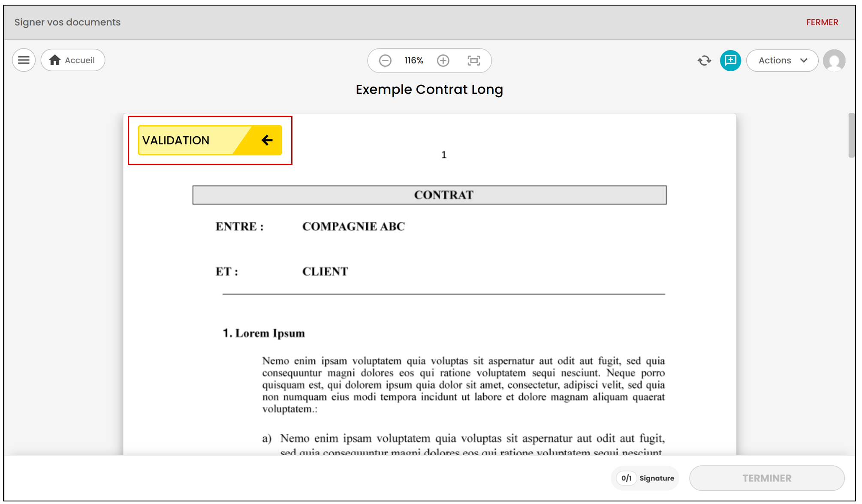862x504 pixels.
Task: Click the 116% zoom level
Action: click(x=414, y=61)
